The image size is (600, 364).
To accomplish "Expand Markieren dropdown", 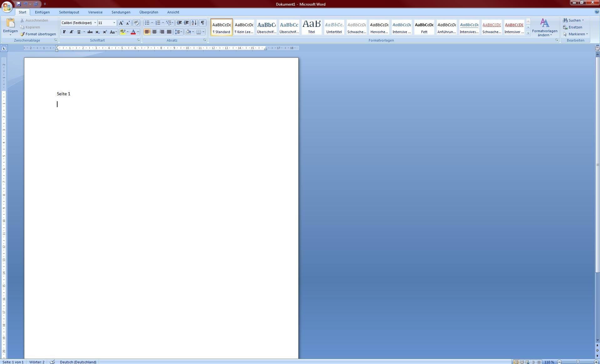I will pos(587,34).
